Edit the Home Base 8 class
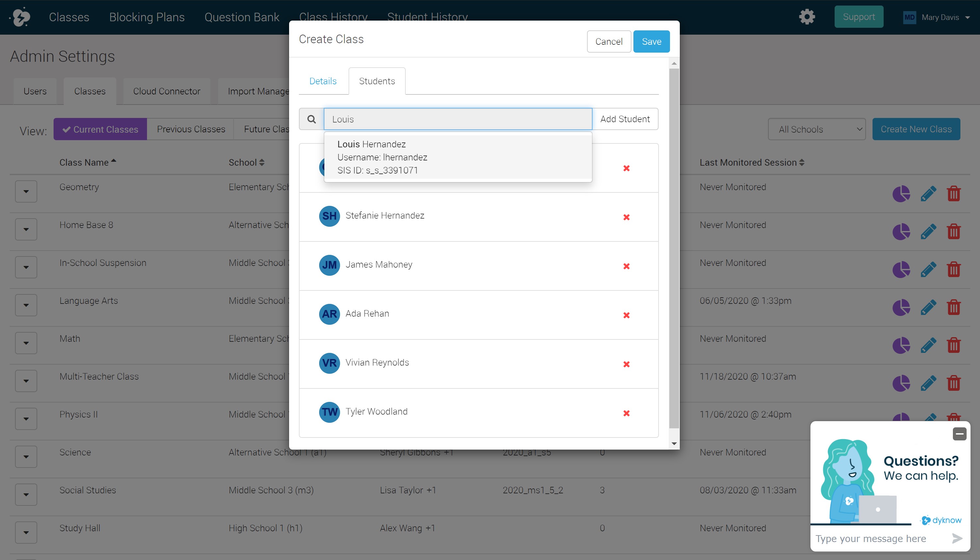The image size is (980, 560). pyautogui.click(x=928, y=232)
